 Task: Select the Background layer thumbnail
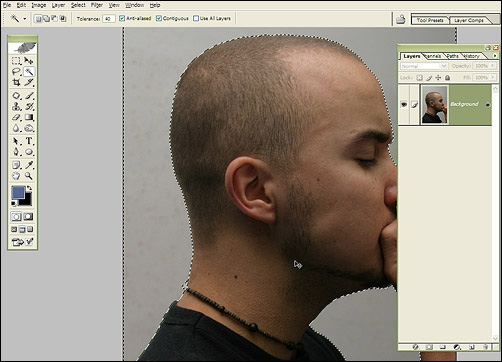tap(434, 104)
